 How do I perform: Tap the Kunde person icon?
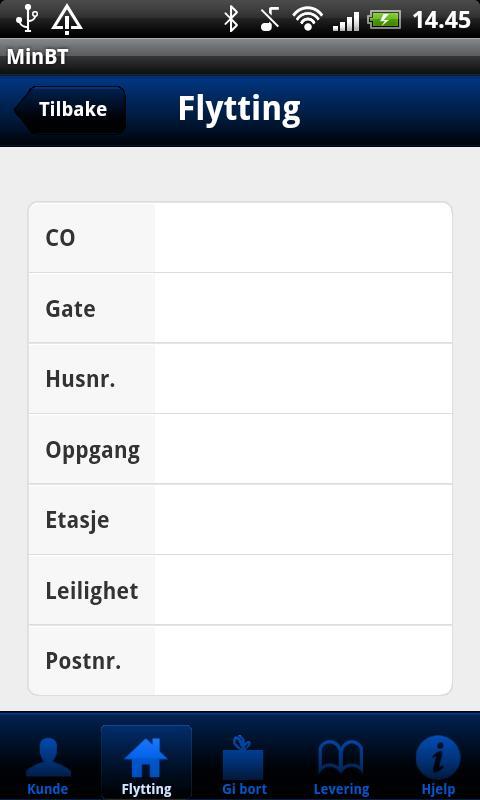[x=48, y=757]
